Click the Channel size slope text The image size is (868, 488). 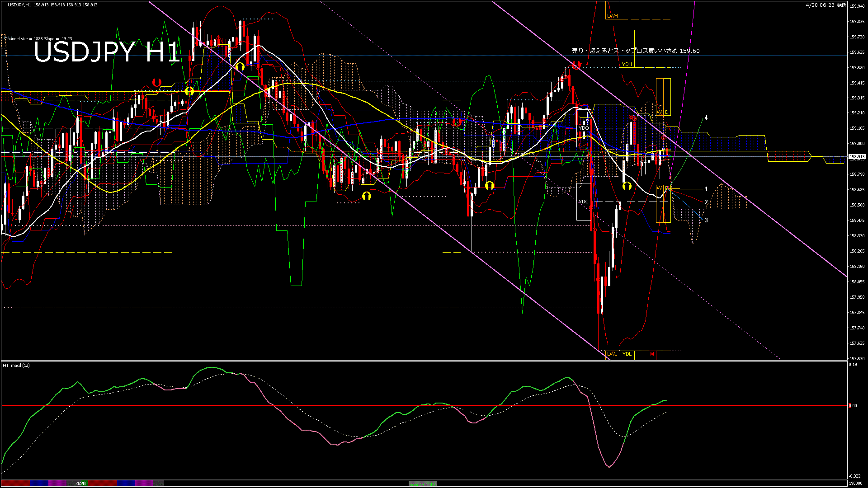coord(38,39)
